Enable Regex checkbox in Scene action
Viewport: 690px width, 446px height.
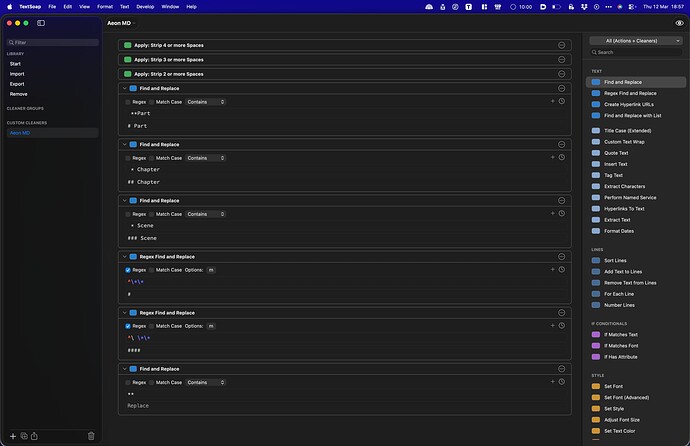click(x=128, y=214)
